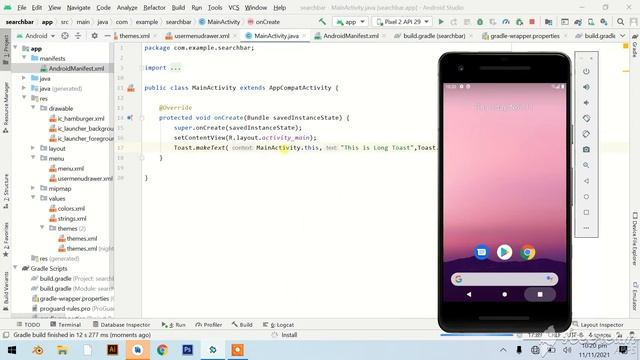Screen dimensions: 640x360
Task: Open the TODO tool window
Action: [x=28, y=324]
